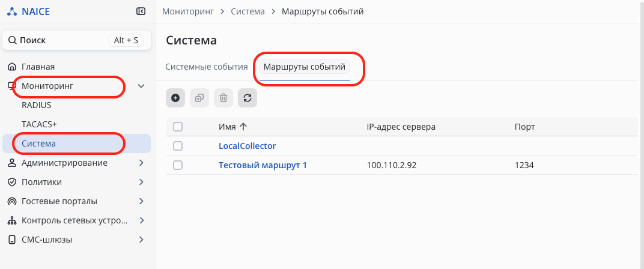The height and width of the screenshot is (269, 644).
Task: Refresh the event routes list
Action: (248, 98)
